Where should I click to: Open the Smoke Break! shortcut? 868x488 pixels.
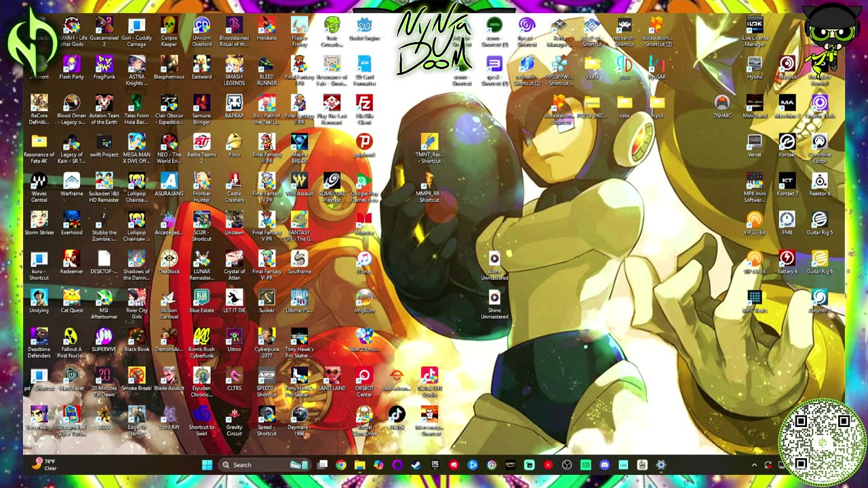136,380
